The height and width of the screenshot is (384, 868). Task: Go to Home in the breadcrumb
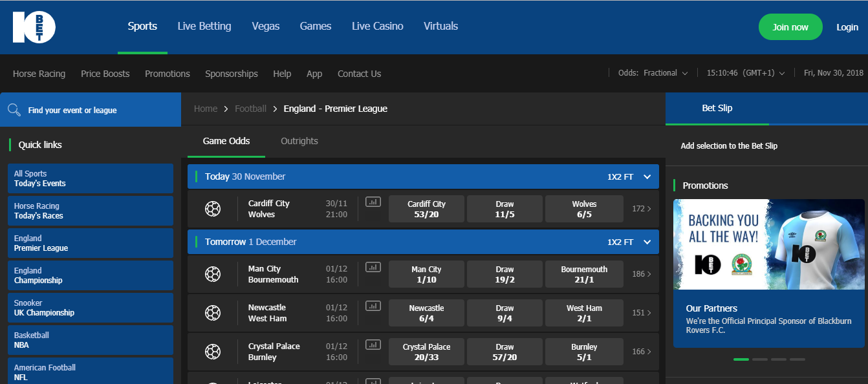coord(206,109)
